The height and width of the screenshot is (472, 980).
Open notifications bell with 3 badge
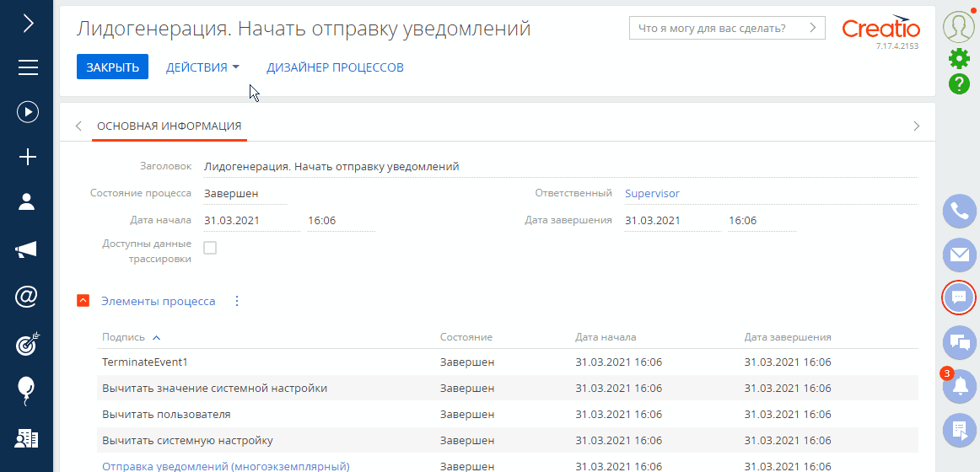point(959,385)
